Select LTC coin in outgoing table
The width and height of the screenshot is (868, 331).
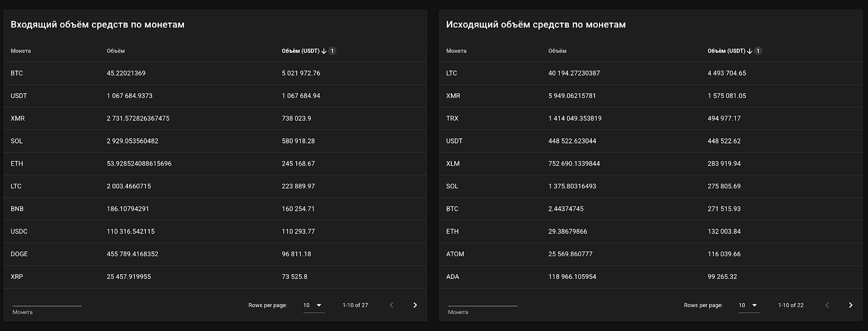(x=451, y=73)
